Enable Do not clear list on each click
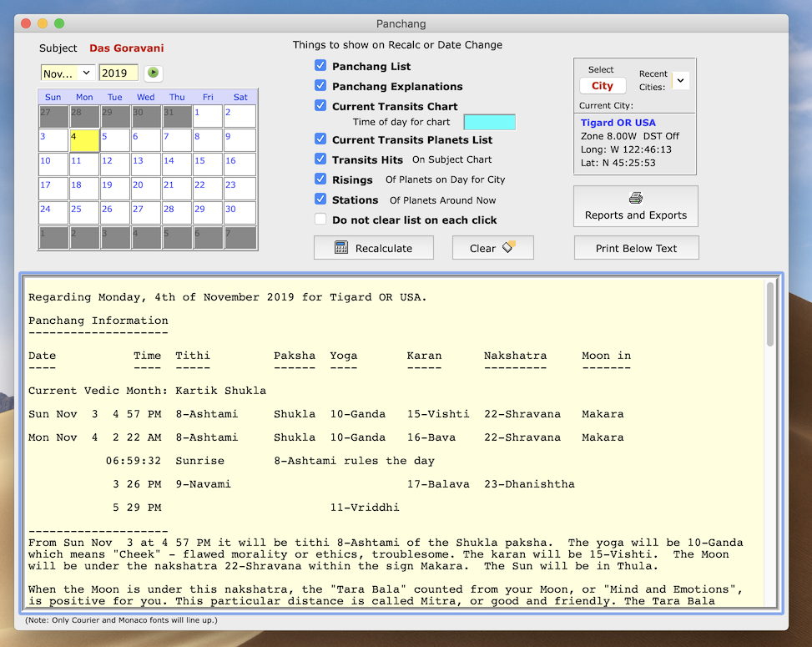 [320, 220]
